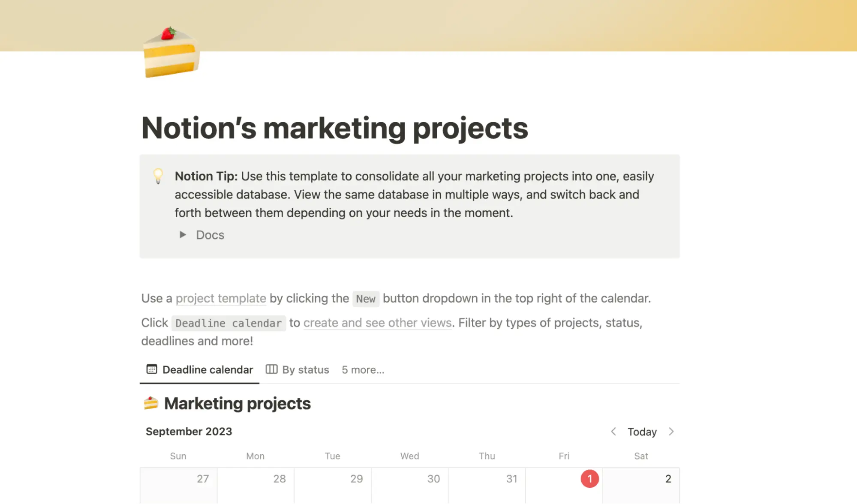Click the calendar icon beside Deadline calendar
857x504 pixels.
152,369
